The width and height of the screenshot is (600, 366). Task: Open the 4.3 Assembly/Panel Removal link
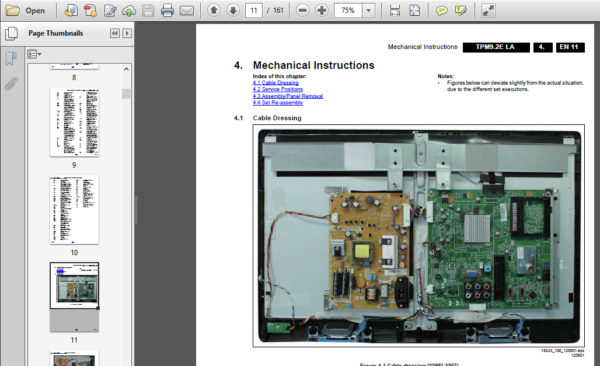(x=288, y=96)
